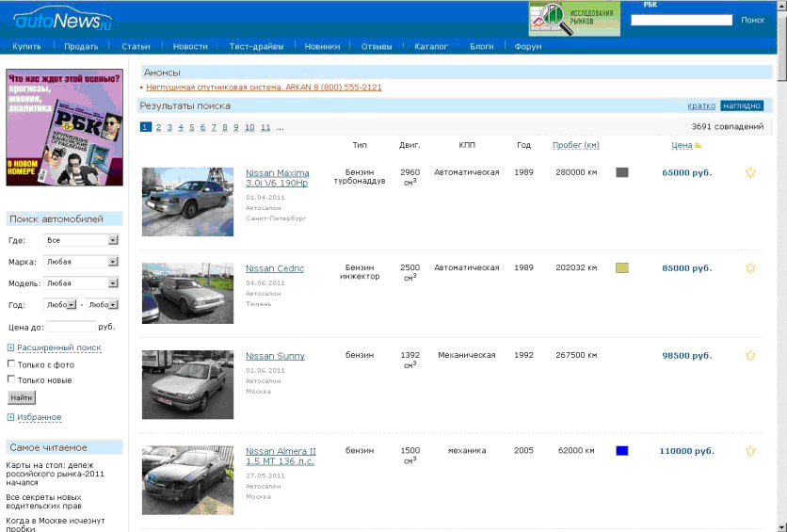Click the blue color swatch for Almera

point(621,451)
